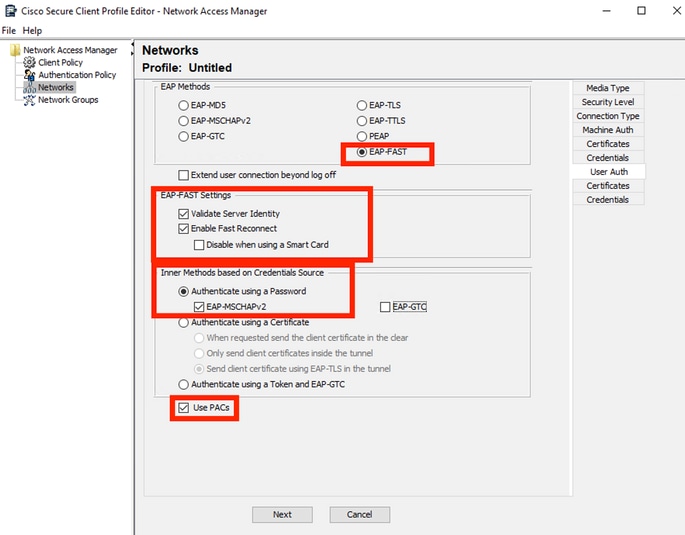The width and height of the screenshot is (685, 535).
Task: Click the Cancel button
Action: pyautogui.click(x=360, y=514)
